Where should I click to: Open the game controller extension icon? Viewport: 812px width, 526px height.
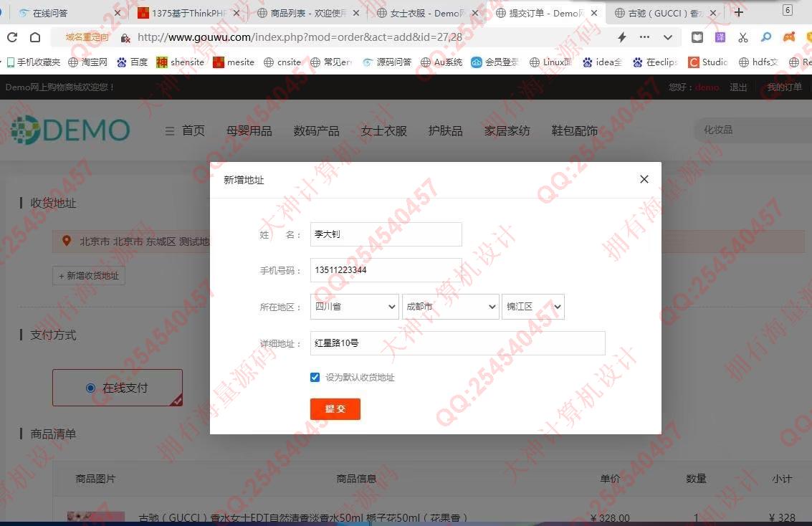pos(788,37)
